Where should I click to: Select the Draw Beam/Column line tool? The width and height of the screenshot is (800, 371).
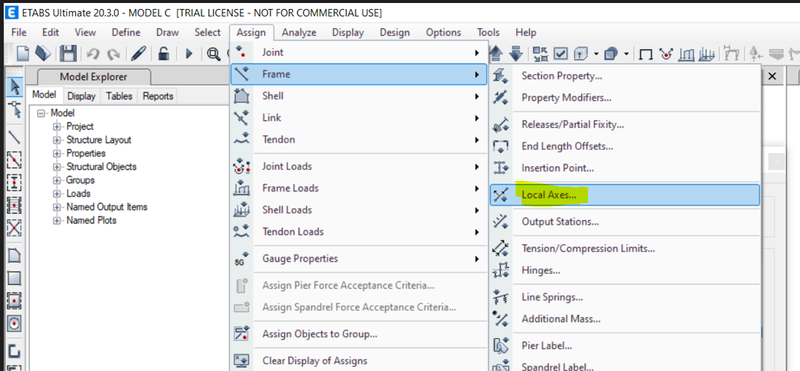coord(14,137)
